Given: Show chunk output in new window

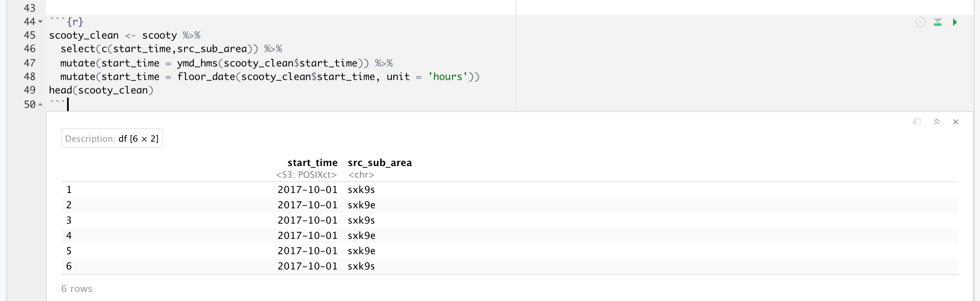Looking at the screenshot, I should (x=917, y=121).
